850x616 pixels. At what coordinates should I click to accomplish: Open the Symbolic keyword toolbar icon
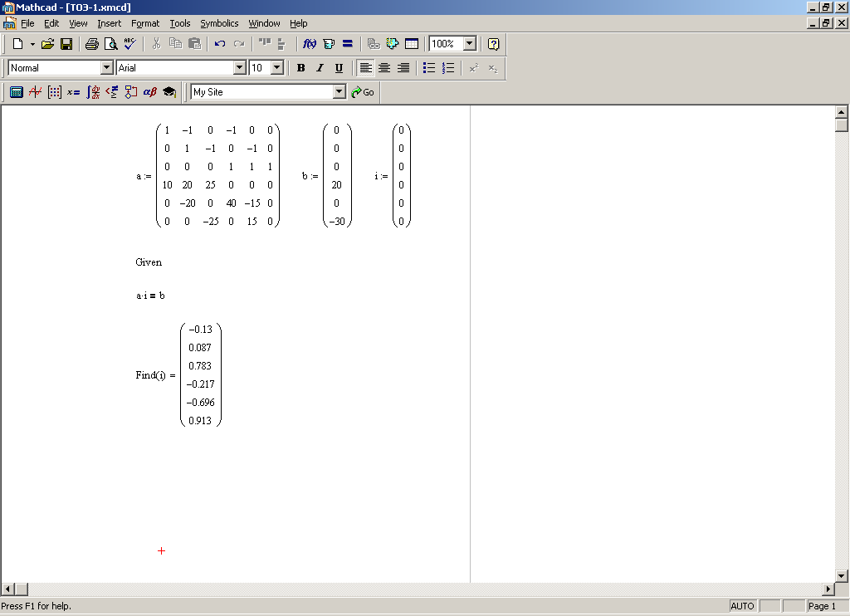point(169,92)
